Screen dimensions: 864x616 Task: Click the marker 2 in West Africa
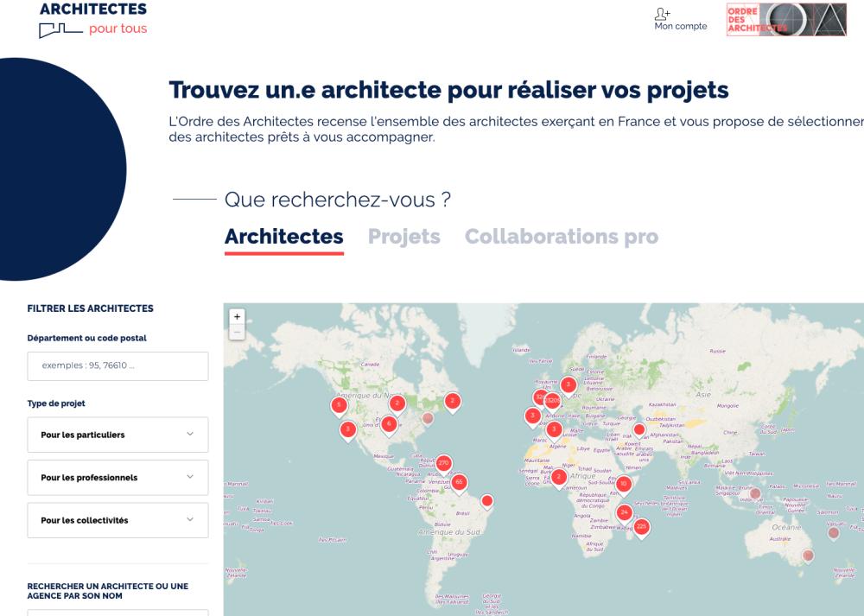click(x=559, y=479)
